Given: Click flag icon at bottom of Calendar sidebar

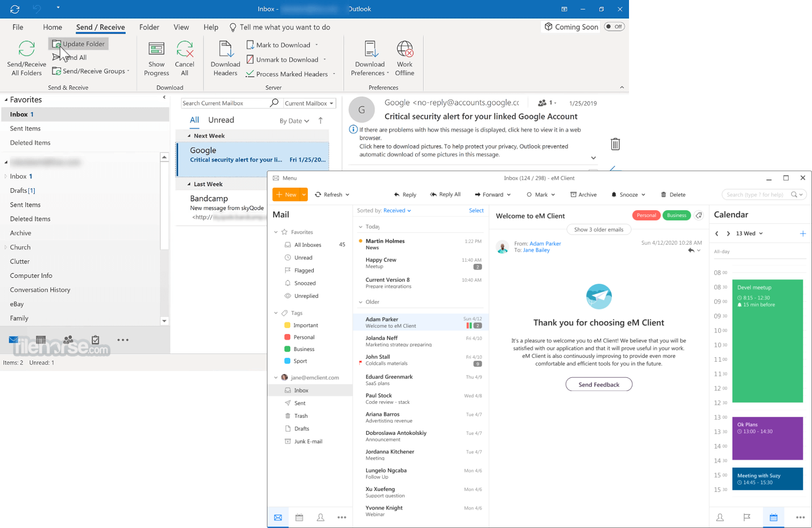Looking at the screenshot, I should [x=747, y=517].
